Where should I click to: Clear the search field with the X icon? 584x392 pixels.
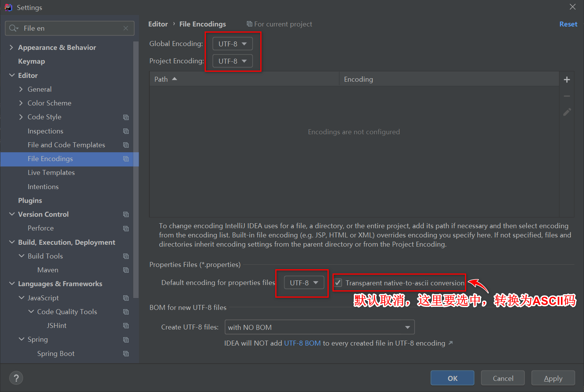[126, 28]
